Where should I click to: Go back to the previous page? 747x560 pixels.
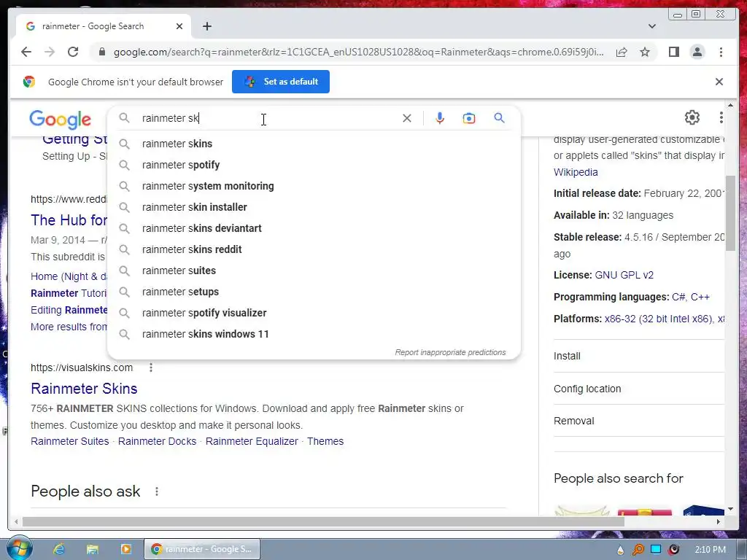pyautogui.click(x=26, y=52)
